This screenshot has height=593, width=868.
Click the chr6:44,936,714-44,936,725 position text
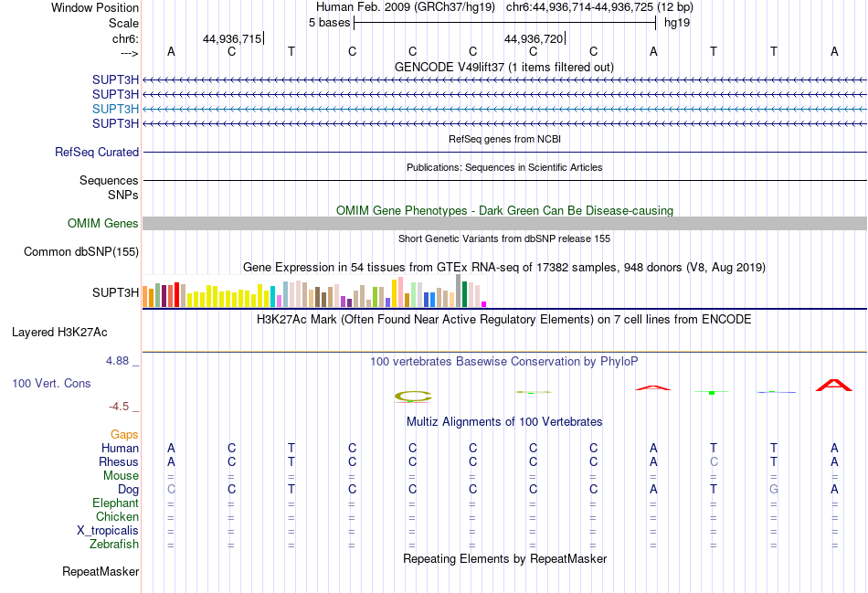pos(599,7)
